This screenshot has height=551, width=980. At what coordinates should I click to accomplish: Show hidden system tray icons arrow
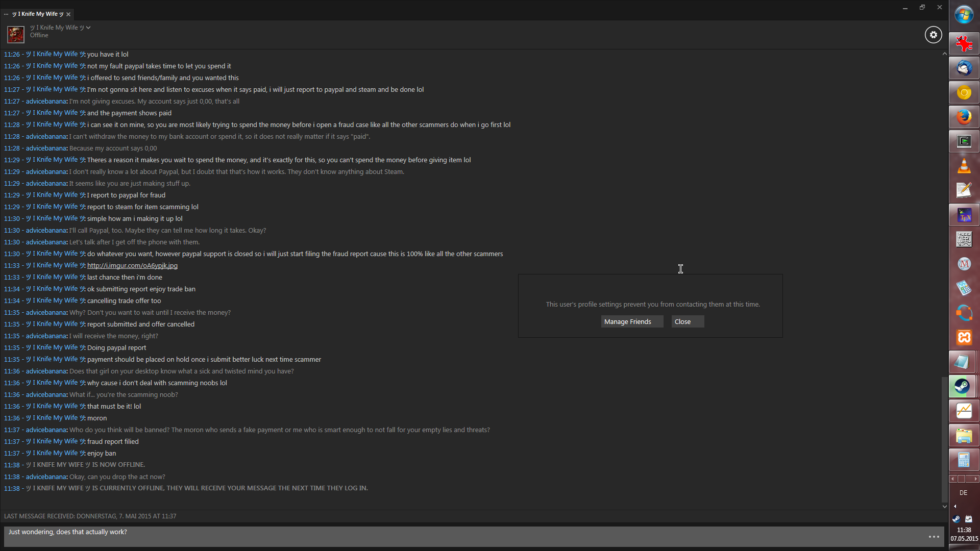[x=955, y=506]
